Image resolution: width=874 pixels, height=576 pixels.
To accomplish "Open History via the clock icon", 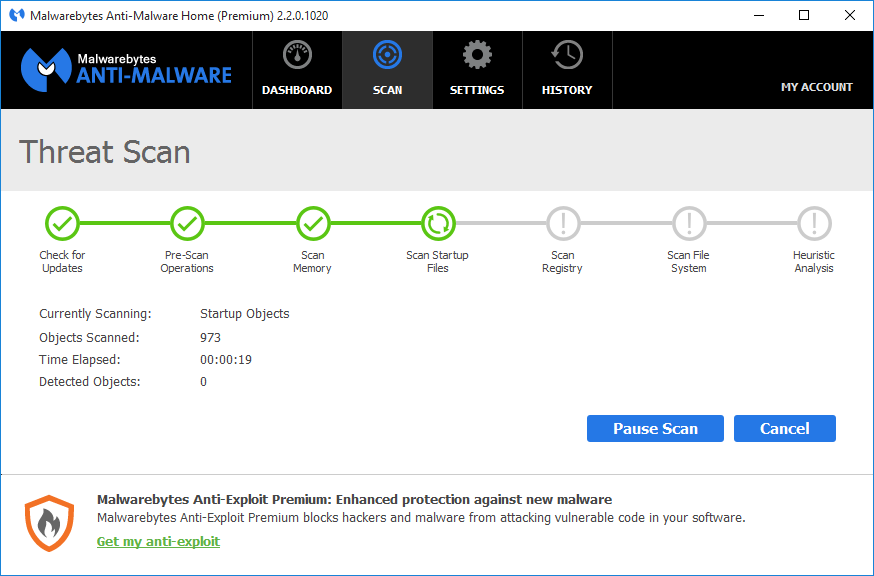I will pyautogui.click(x=567, y=57).
